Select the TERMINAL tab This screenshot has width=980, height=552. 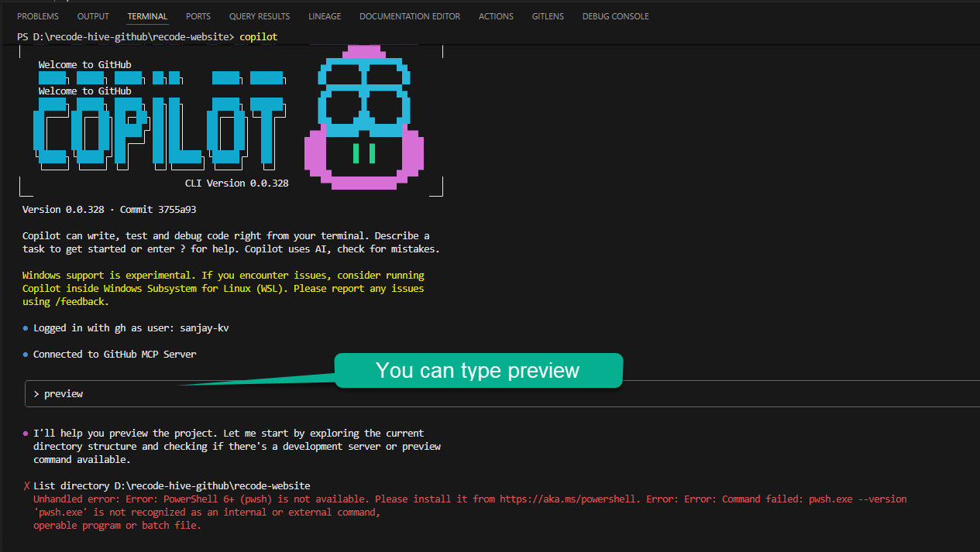coord(147,15)
